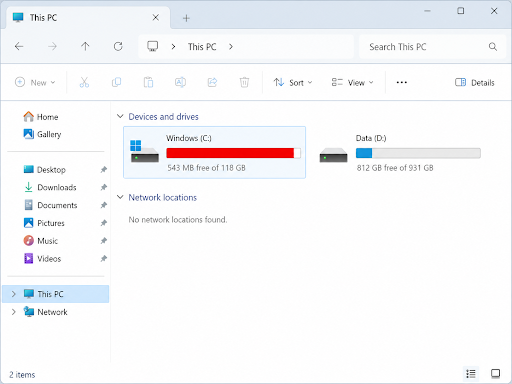512x384 pixels.
Task: Navigate up one folder level
Action: pos(85,46)
